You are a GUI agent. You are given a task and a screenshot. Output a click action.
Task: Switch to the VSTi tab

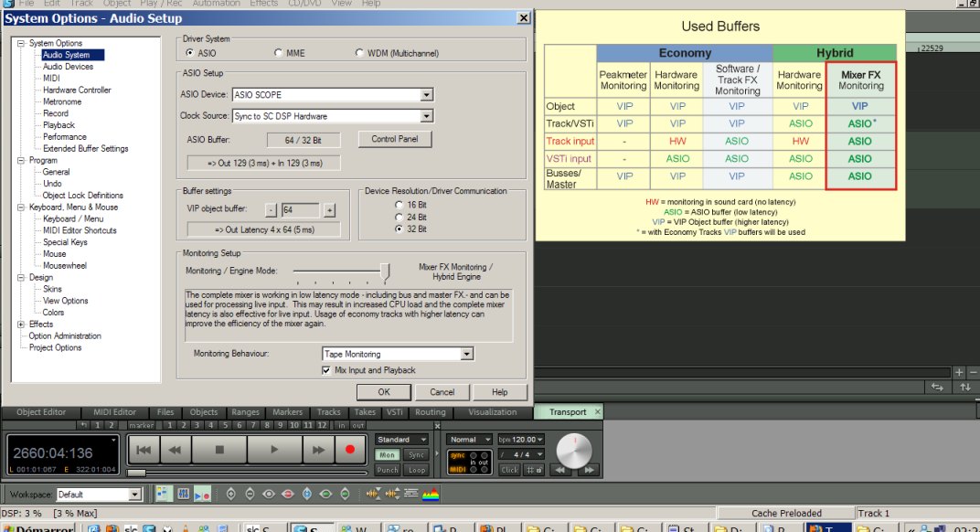click(x=394, y=412)
